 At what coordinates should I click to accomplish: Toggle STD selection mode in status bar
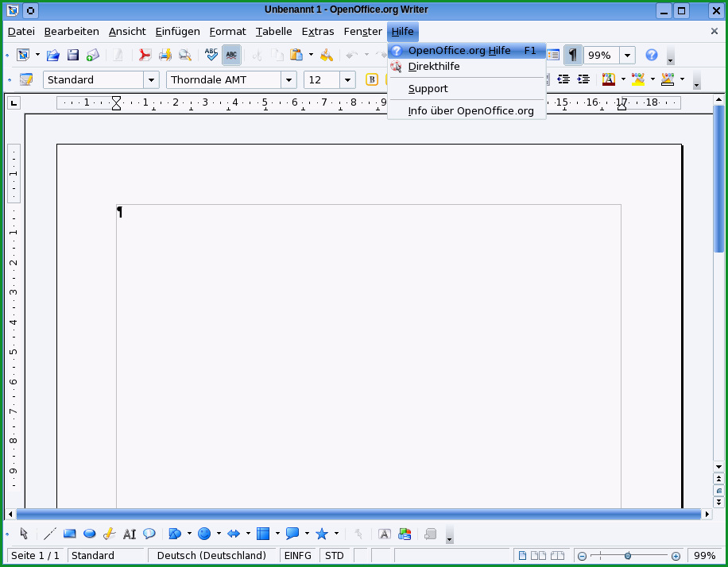[x=335, y=555]
